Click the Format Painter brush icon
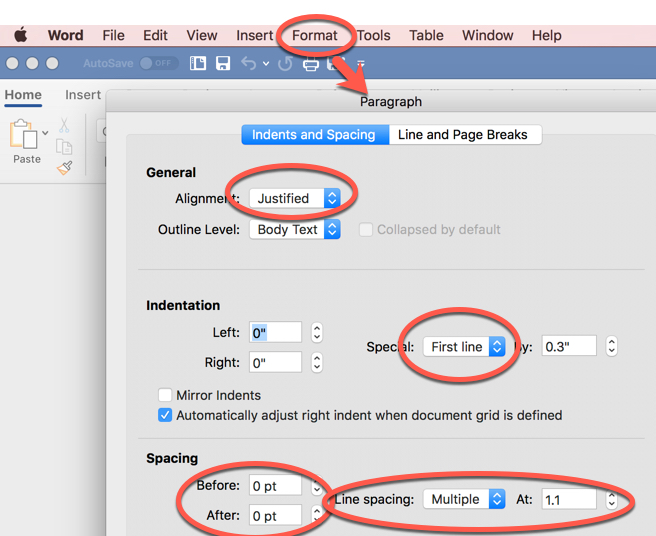 click(64, 168)
